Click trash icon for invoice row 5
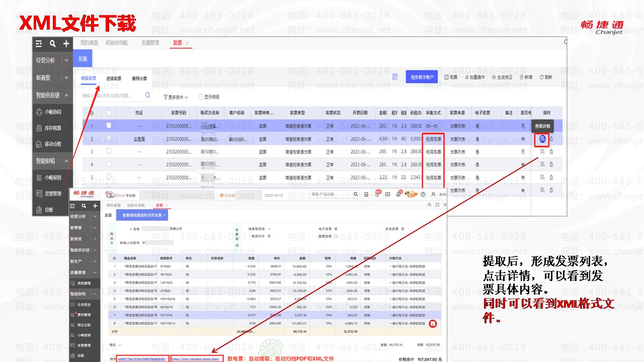Image resolution: width=644 pixels, height=362 pixels. tap(551, 177)
